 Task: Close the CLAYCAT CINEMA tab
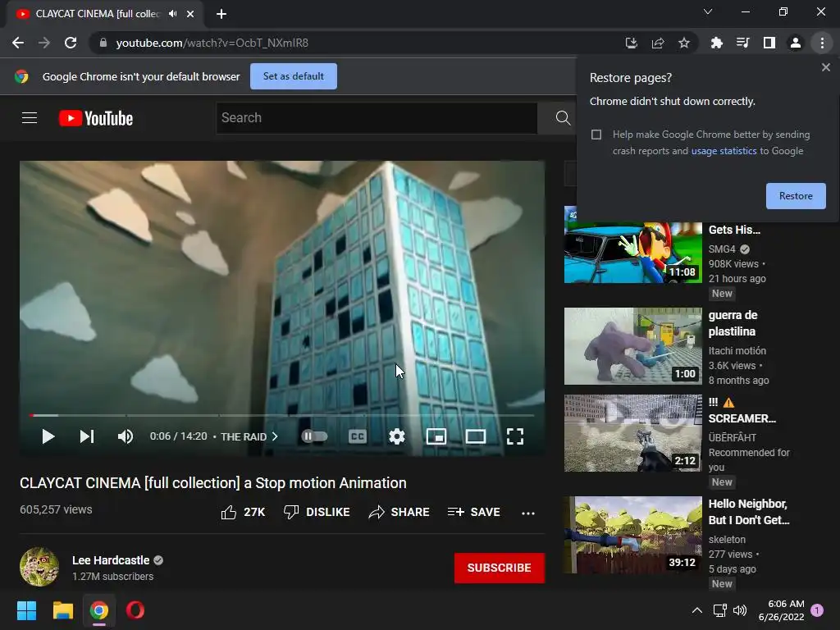pos(190,14)
